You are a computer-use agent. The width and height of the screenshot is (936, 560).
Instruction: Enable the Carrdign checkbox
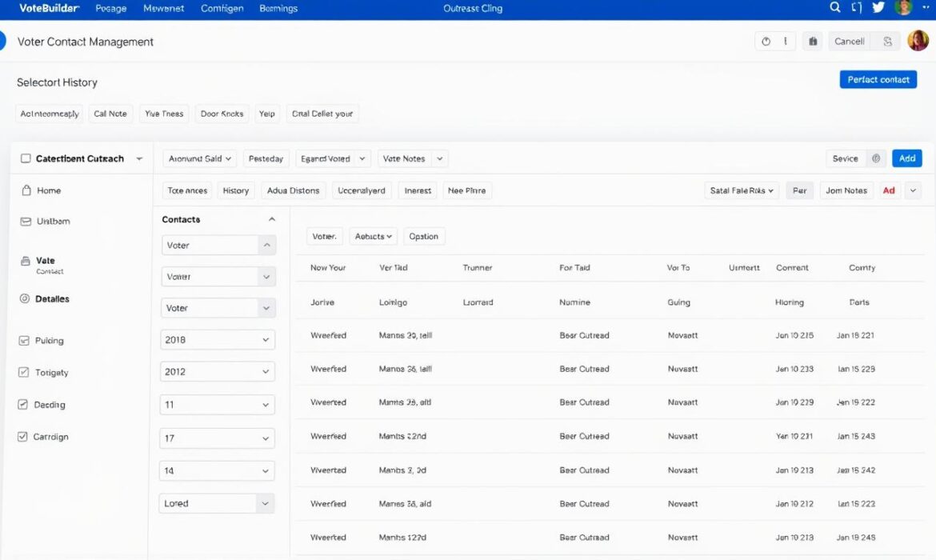point(24,436)
